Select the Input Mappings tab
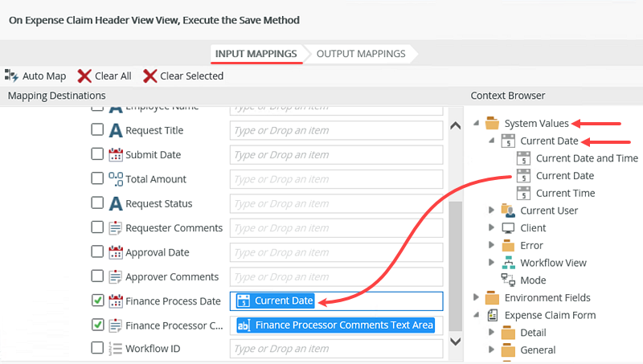The width and height of the screenshot is (643, 364). [x=255, y=54]
